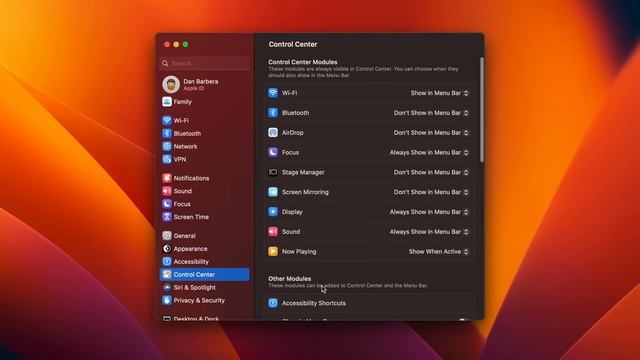640x360 pixels.
Task: Click the Screen Mirroring row label
Action: point(305,192)
